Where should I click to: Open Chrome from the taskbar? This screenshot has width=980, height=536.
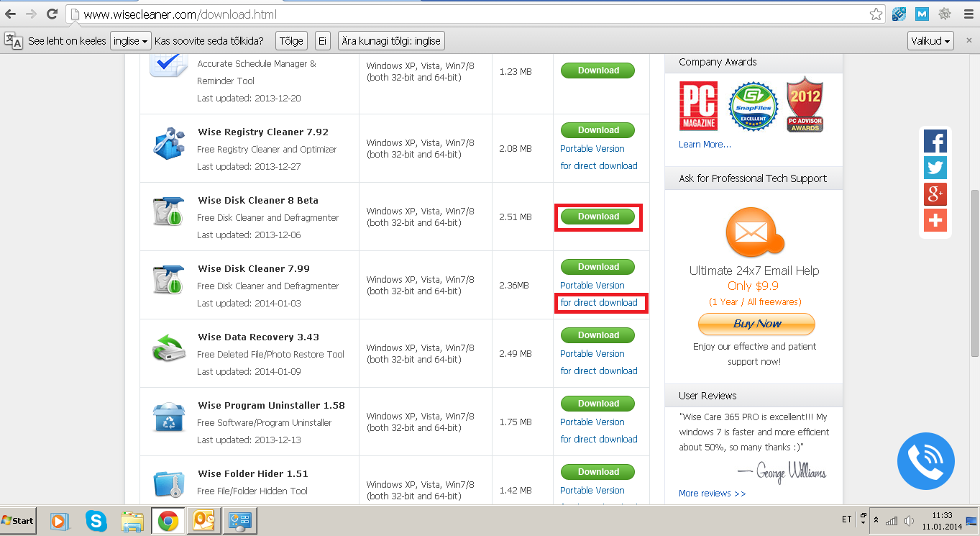[x=168, y=520]
